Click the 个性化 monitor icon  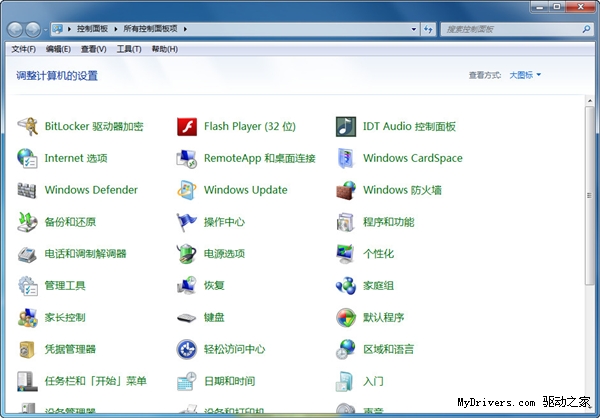(x=346, y=254)
